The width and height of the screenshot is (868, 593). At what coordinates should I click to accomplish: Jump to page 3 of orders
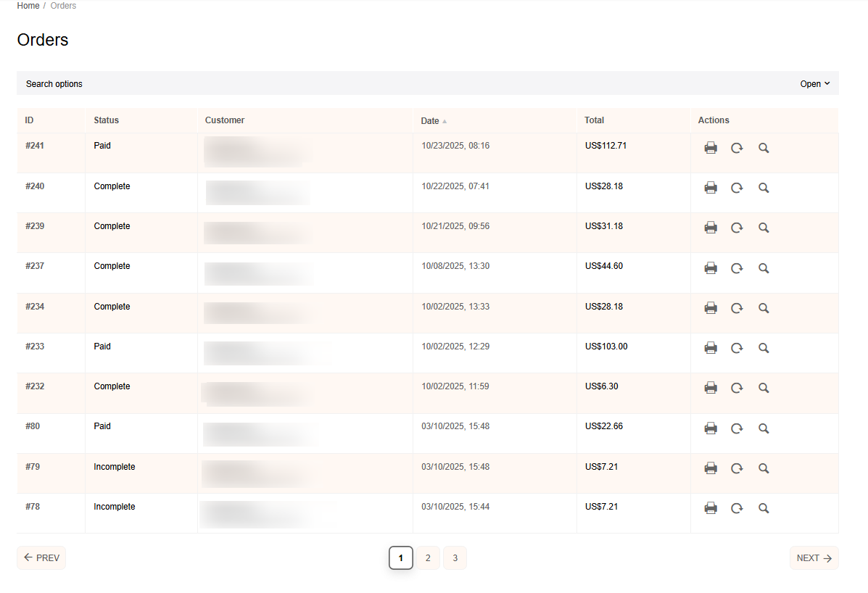[455, 558]
